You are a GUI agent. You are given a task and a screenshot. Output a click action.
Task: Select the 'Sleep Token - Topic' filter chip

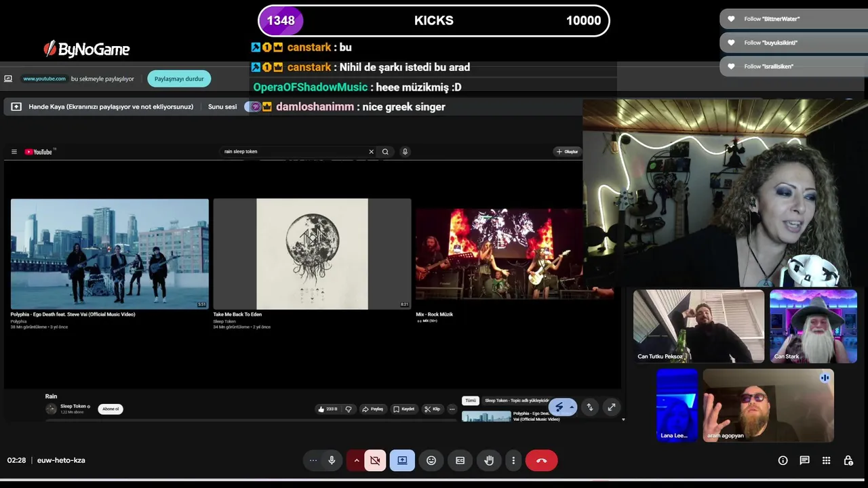pyautogui.click(x=517, y=401)
